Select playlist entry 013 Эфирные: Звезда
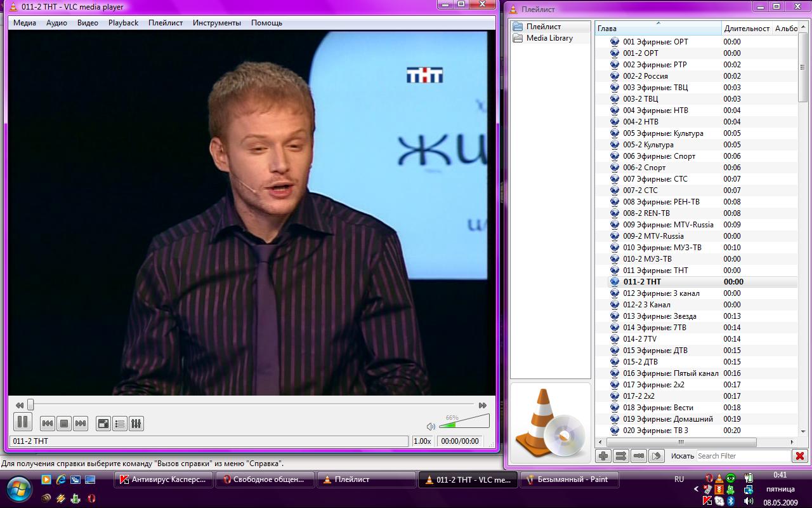This screenshot has height=508, width=812. click(x=659, y=316)
